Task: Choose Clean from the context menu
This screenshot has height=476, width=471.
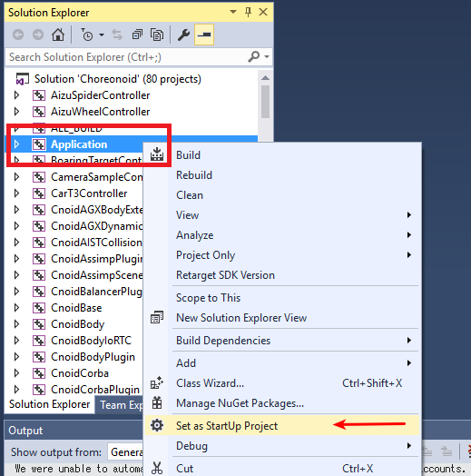Action: 282,195
